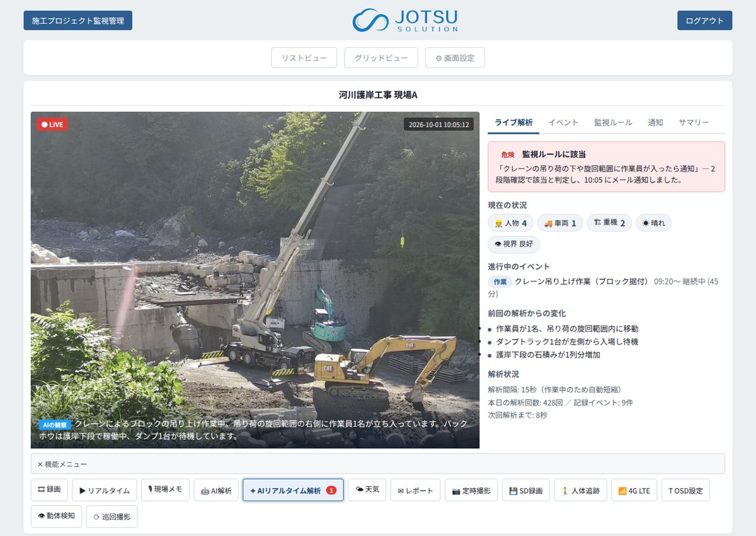Screen dimensions: 756x536
Task: Click the 次回解析まで: 8秒 line
Action: tap(518, 415)
